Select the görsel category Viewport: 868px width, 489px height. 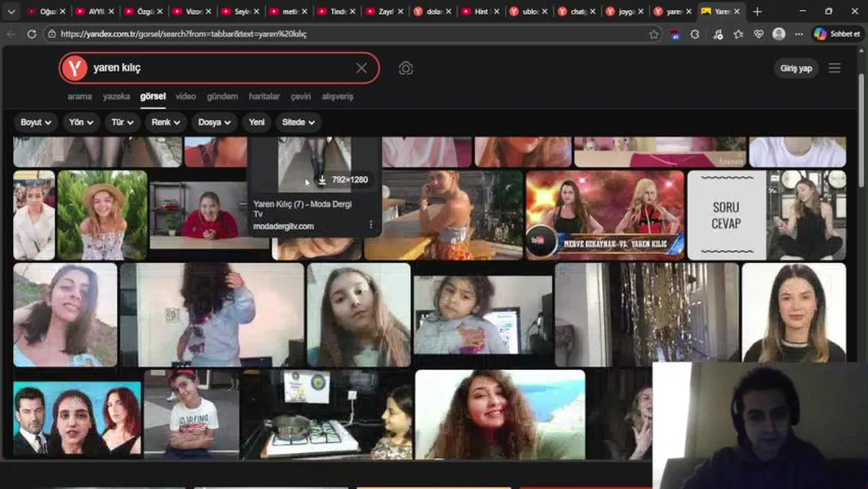coord(153,96)
